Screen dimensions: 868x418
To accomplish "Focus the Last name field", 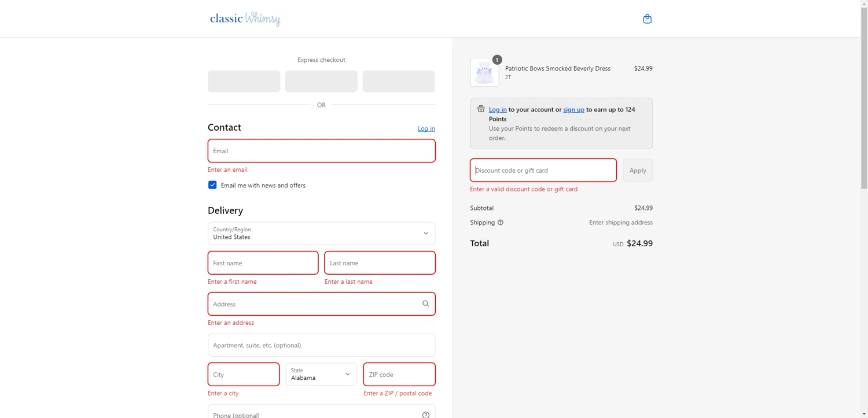I will tap(380, 262).
